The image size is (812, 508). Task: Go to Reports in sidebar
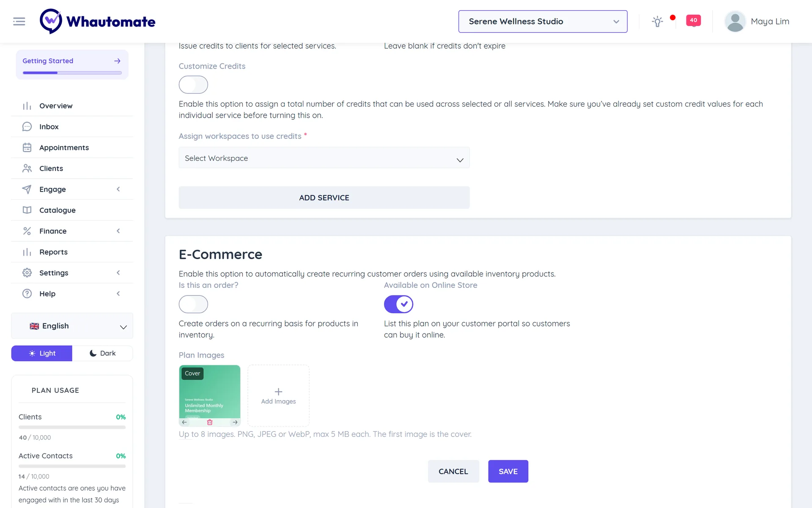(x=72, y=252)
